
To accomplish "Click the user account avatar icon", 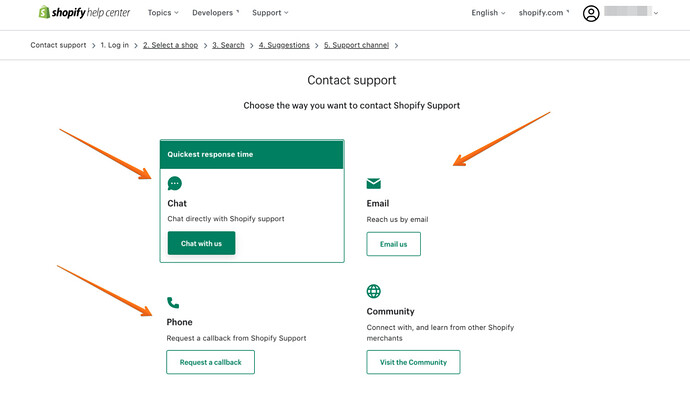I will (x=591, y=13).
